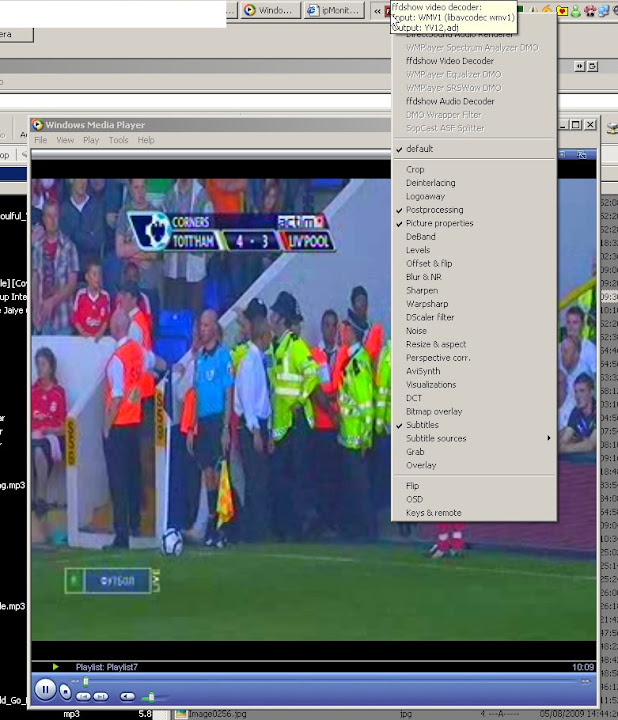Image resolution: width=618 pixels, height=720 pixels.
Task: Click Windows Media Player title bar icon
Action: (38, 124)
